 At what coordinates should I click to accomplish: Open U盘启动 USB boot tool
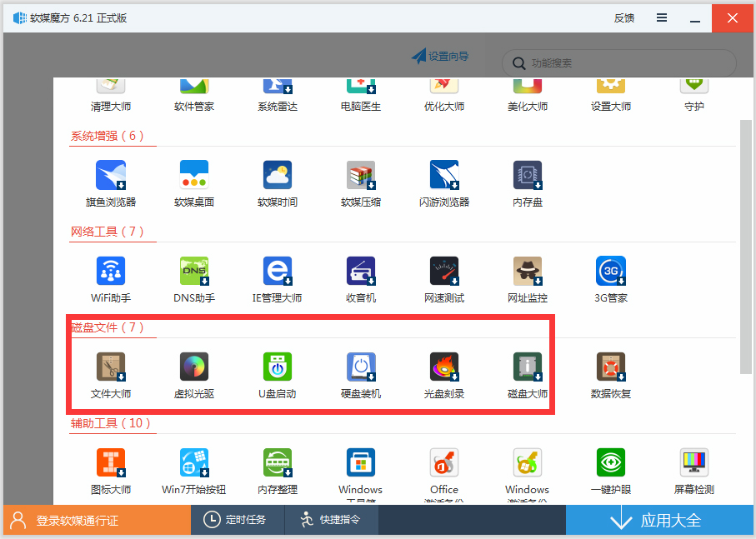tap(278, 376)
